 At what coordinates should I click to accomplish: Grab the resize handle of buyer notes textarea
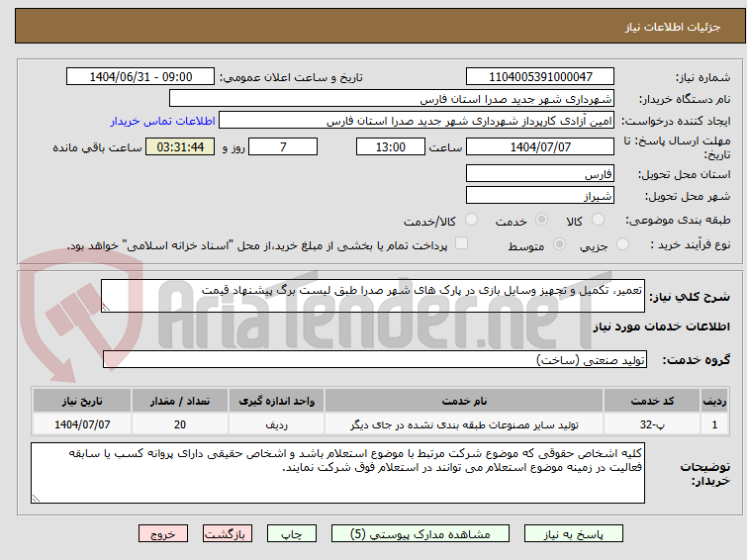pyautogui.click(x=36, y=499)
